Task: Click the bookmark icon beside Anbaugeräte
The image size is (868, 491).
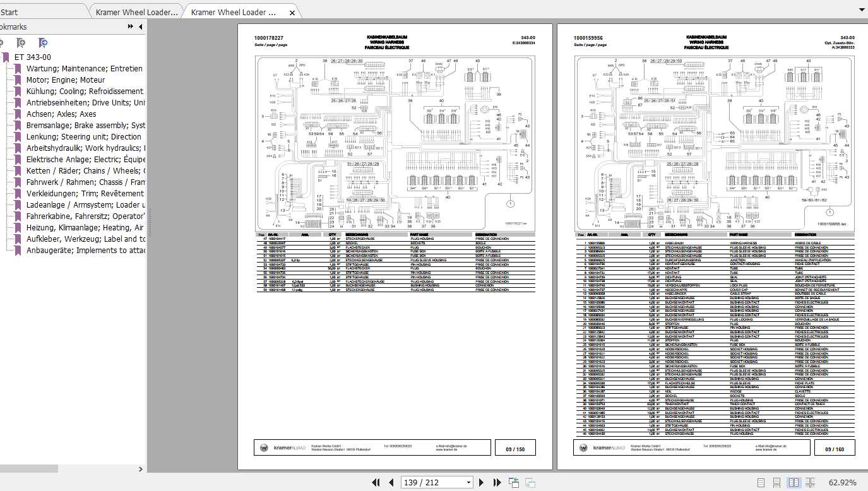Action: click(x=18, y=251)
